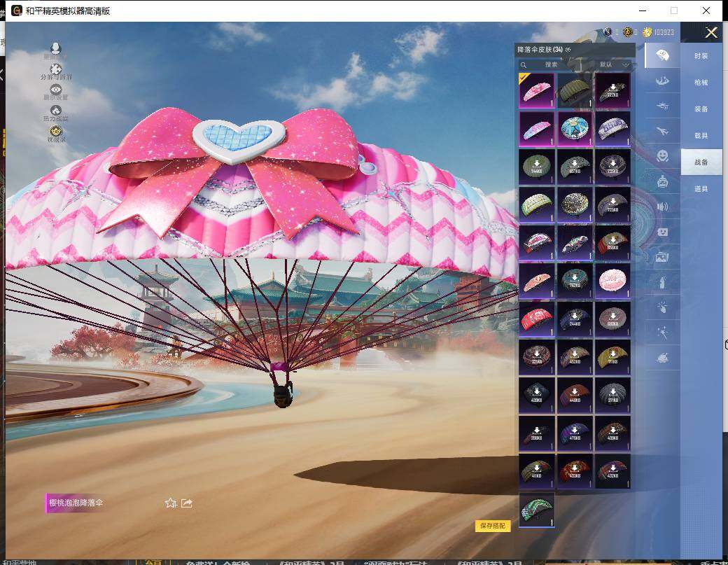Screen dimensions: 728x565
Task: Open the drone category icon
Action: click(x=662, y=106)
